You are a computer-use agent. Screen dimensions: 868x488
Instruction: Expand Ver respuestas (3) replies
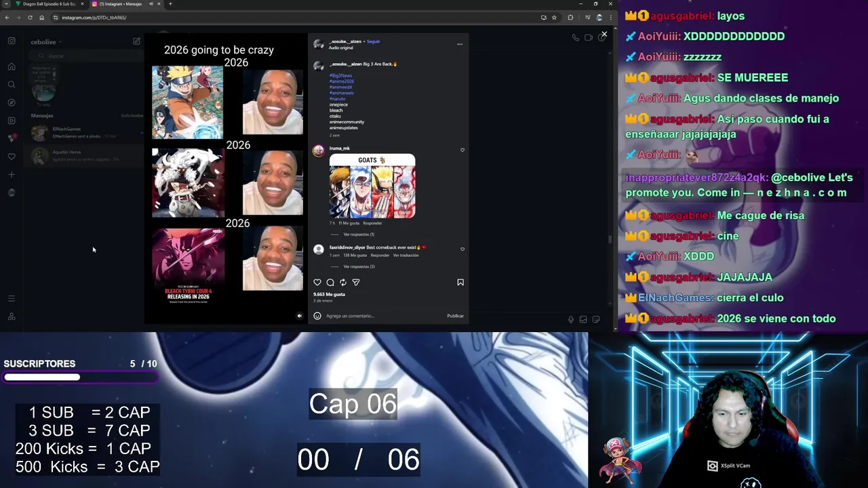coord(359,266)
